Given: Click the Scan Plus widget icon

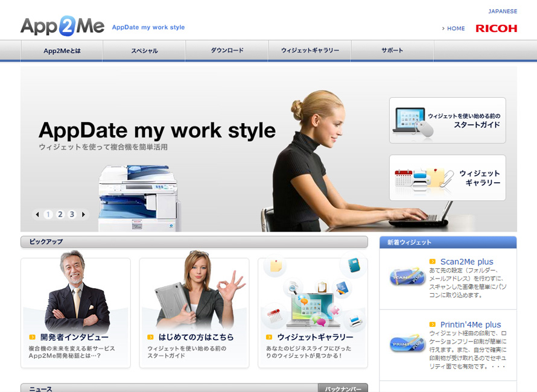Looking at the screenshot, I should tap(407, 277).
